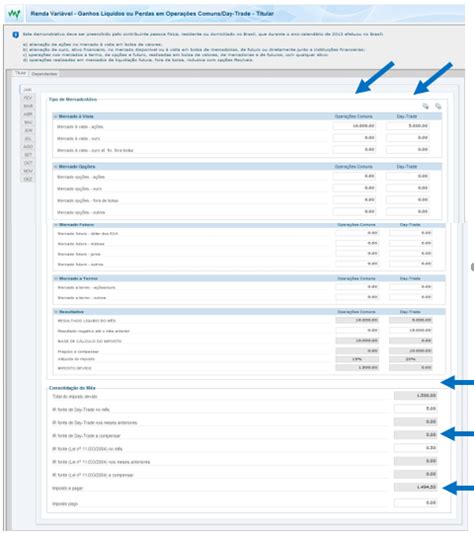Image resolution: width=474 pixels, height=534 pixels.
Task: Select the JUL month tab
Action: click(28, 139)
